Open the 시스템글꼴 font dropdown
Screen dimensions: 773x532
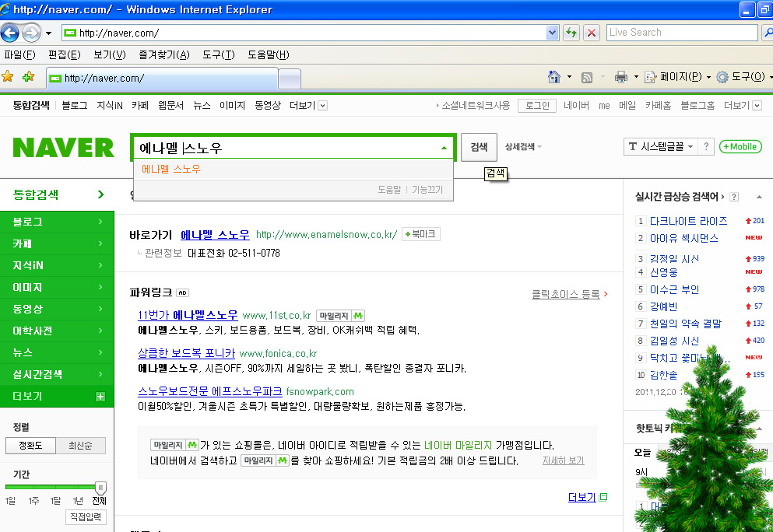coord(661,147)
